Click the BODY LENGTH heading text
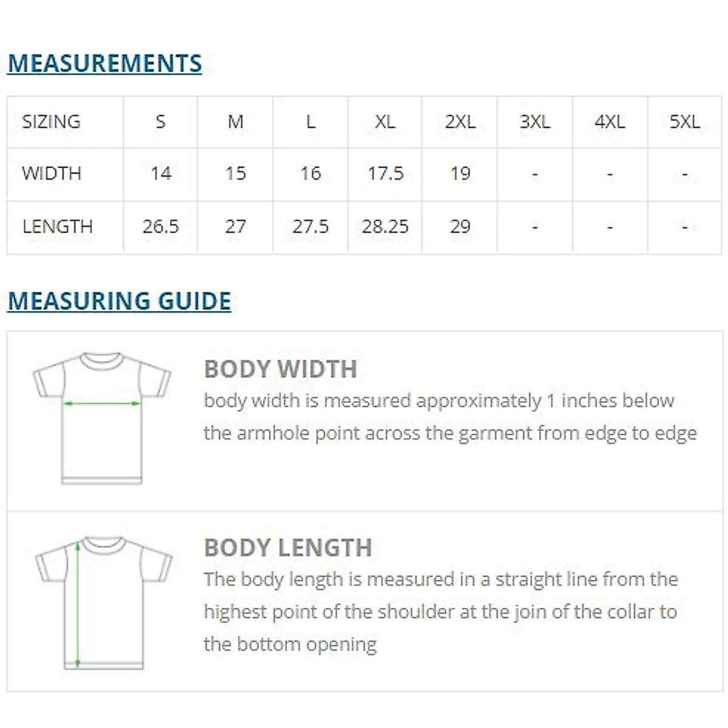 pos(288,548)
